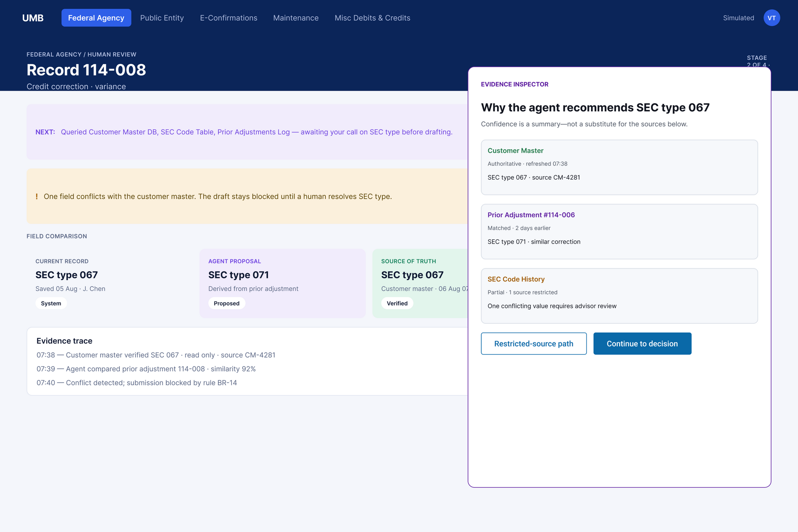The height and width of the screenshot is (532, 798).
Task: Open Misc Debits & Credits tab
Action: coord(372,18)
